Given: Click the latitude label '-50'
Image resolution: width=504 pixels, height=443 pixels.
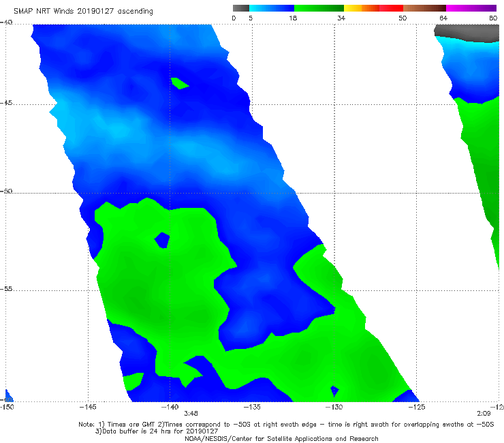Looking at the screenshot, I should (6, 191).
